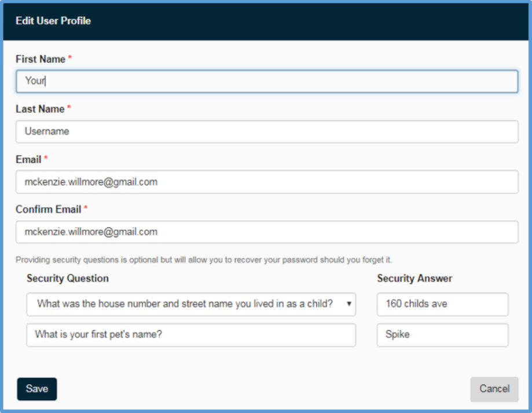Select the Confirm Email input box

pos(266,232)
